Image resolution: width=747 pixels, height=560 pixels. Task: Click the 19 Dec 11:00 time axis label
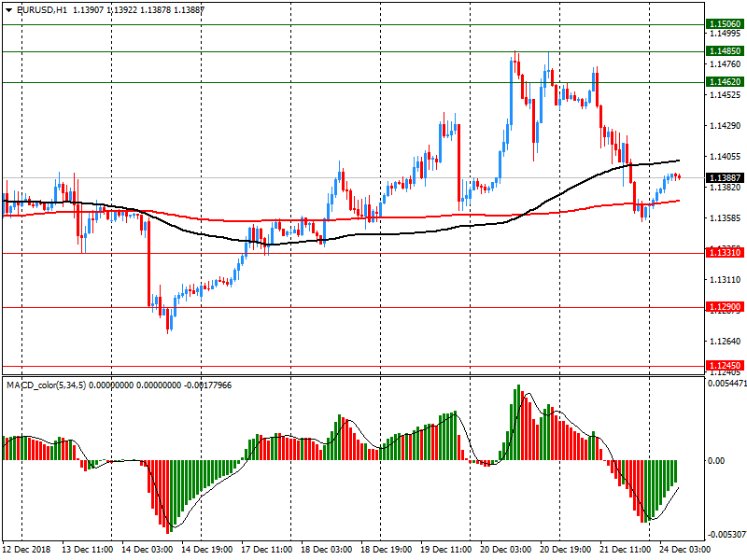446,552
